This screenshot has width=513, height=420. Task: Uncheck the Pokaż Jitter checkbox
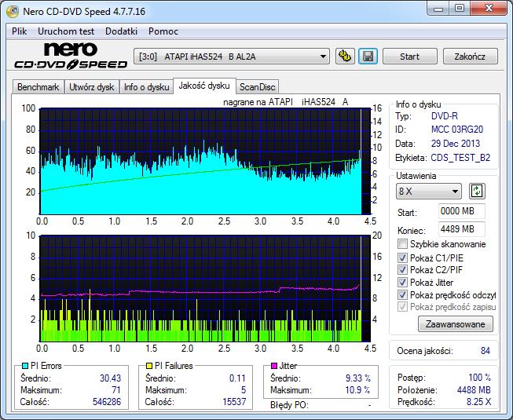pos(402,283)
